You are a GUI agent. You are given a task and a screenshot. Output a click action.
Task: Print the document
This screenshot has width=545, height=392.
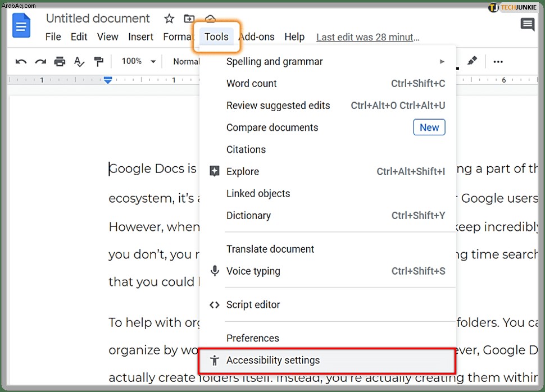pyautogui.click(x=60, y=62)
